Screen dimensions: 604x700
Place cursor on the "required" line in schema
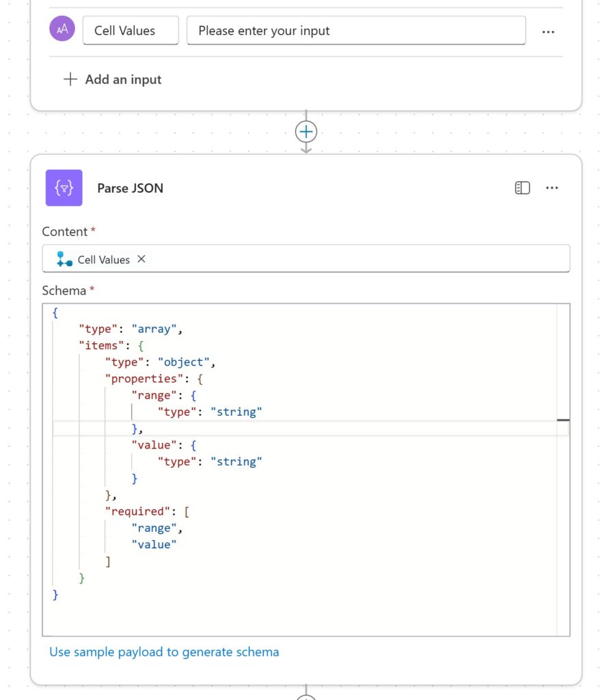click(x=143, y=511)
